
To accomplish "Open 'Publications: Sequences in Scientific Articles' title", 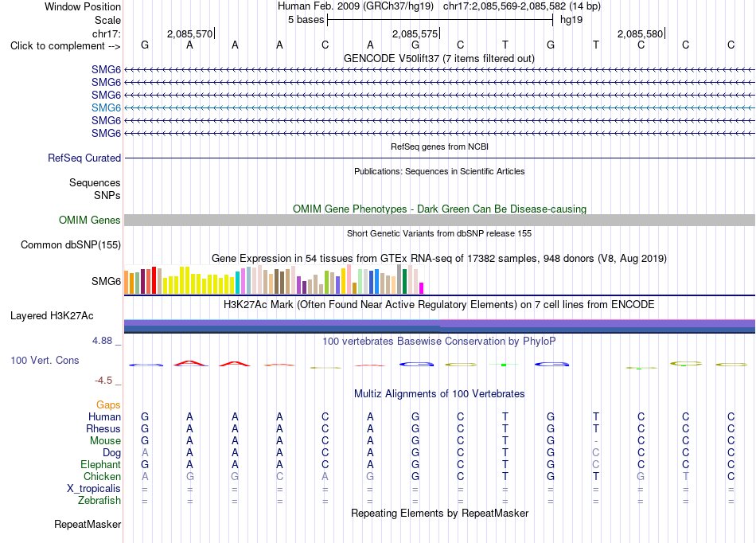I will [439, 171].
